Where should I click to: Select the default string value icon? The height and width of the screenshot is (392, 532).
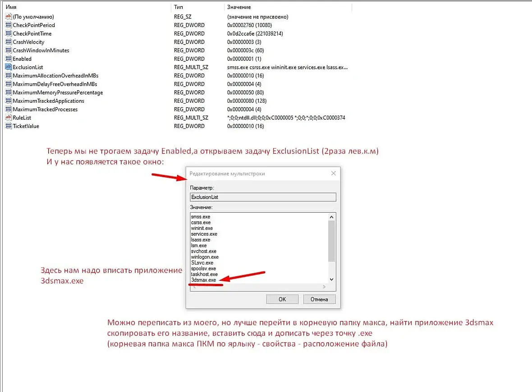[9, 16]
